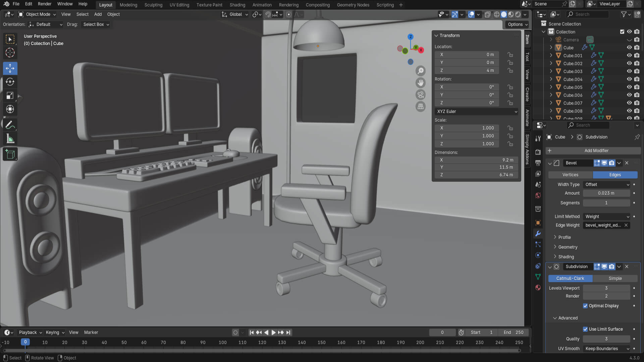
Task: Select the Rotate tool in toolbar
Action: point(10,82)
